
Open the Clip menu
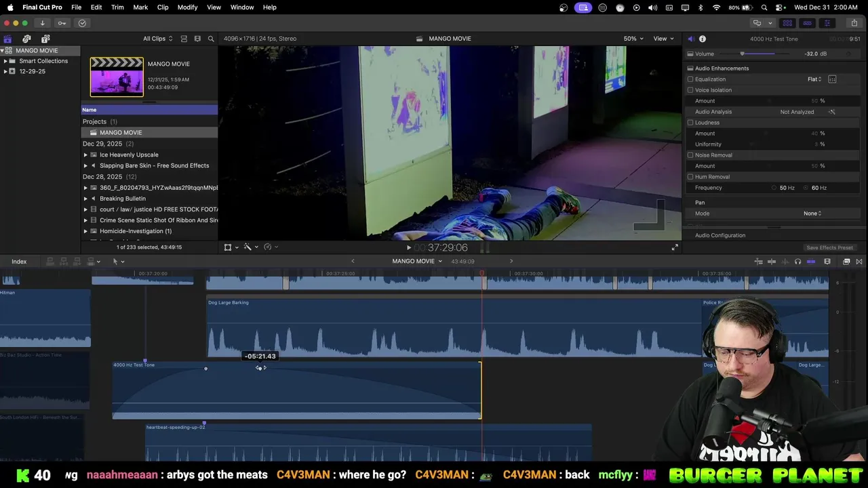coord(163,7)
